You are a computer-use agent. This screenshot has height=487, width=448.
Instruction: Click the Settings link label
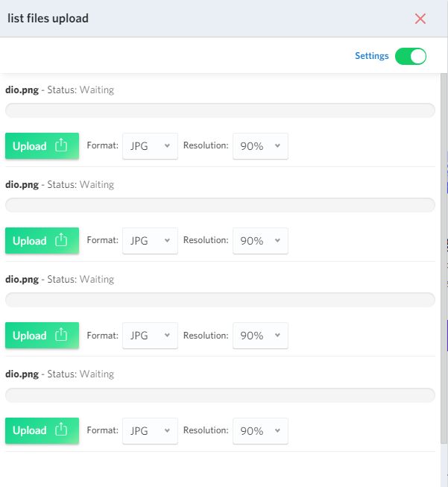372,56
